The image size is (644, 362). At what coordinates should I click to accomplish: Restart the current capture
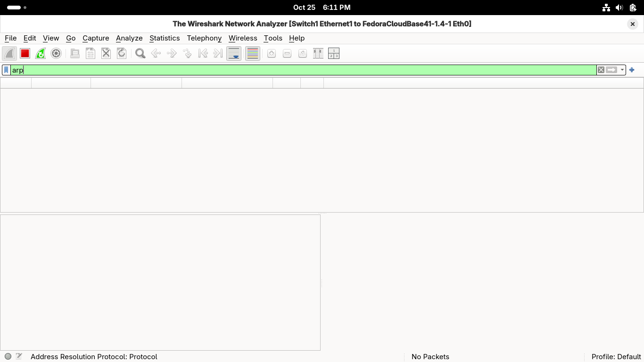point(41,54)
